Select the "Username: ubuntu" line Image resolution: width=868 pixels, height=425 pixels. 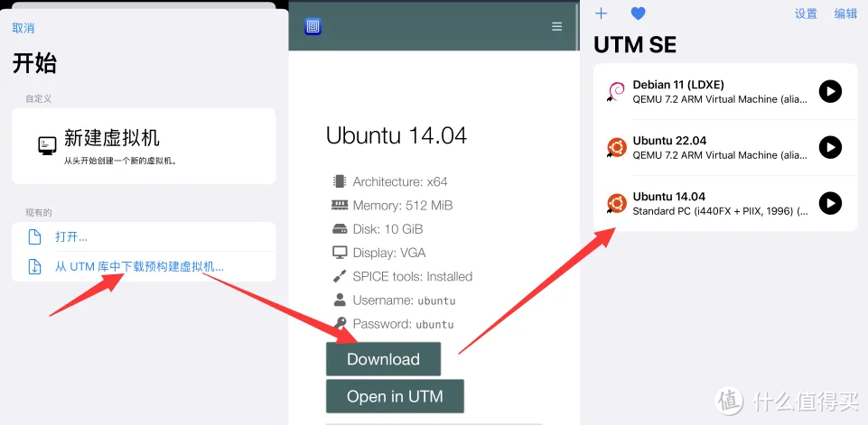(x=404, y=300)
